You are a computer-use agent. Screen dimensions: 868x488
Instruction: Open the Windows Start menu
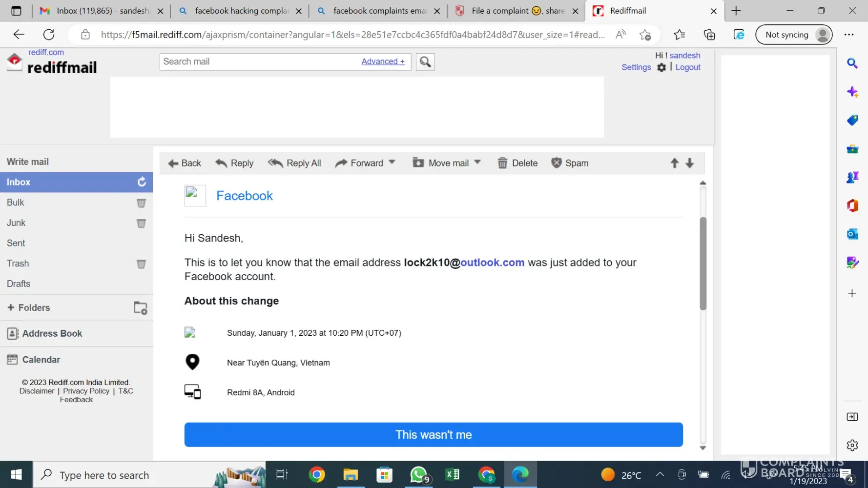(x=16, y=475)
